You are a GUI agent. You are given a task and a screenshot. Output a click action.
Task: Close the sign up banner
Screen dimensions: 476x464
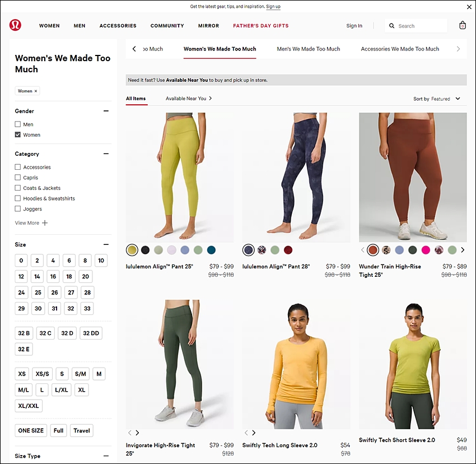[469, 7]
